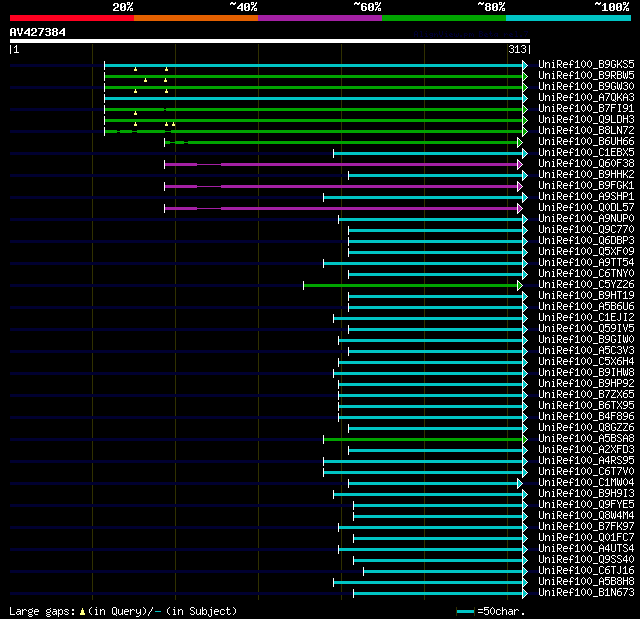The image size is (640, 619).
Task: Select the UniRef100_Q9C770 label
Action: click(586, 230)
